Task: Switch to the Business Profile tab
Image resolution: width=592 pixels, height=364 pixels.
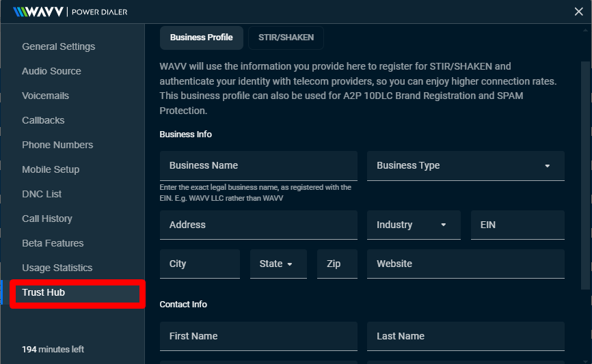Action: coord(201,38)
